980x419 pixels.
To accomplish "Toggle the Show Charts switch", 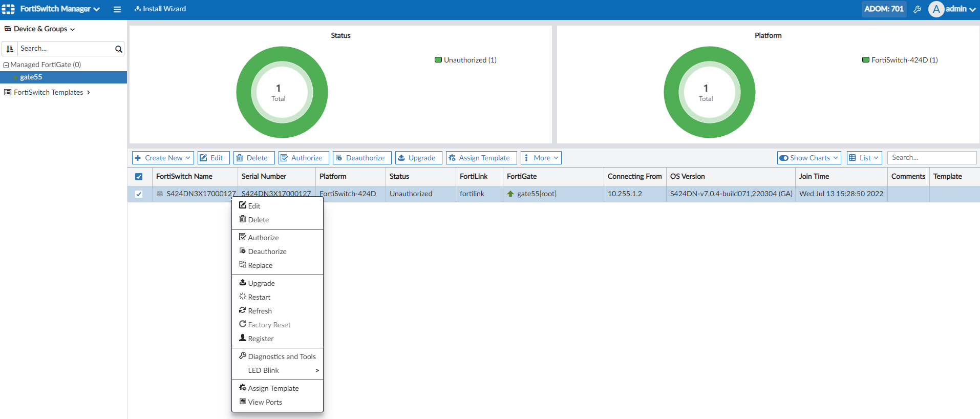I will (x=784, y=158).
